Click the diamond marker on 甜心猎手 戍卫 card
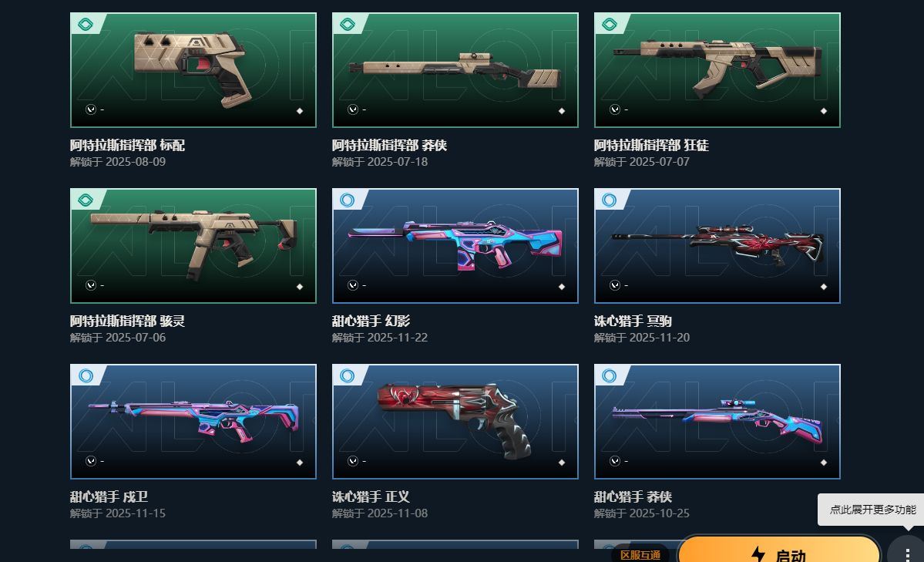 point(299,463)
